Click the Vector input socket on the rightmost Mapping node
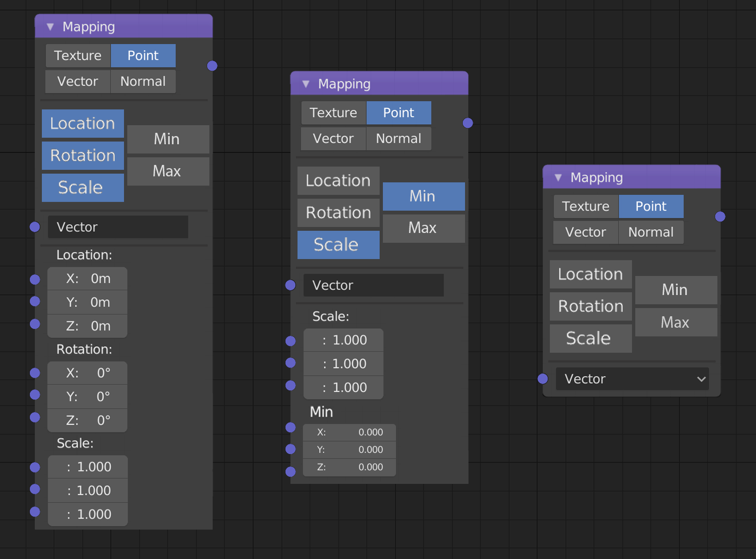The width and height of the screenshot is (756, 559). coord(543,379)
